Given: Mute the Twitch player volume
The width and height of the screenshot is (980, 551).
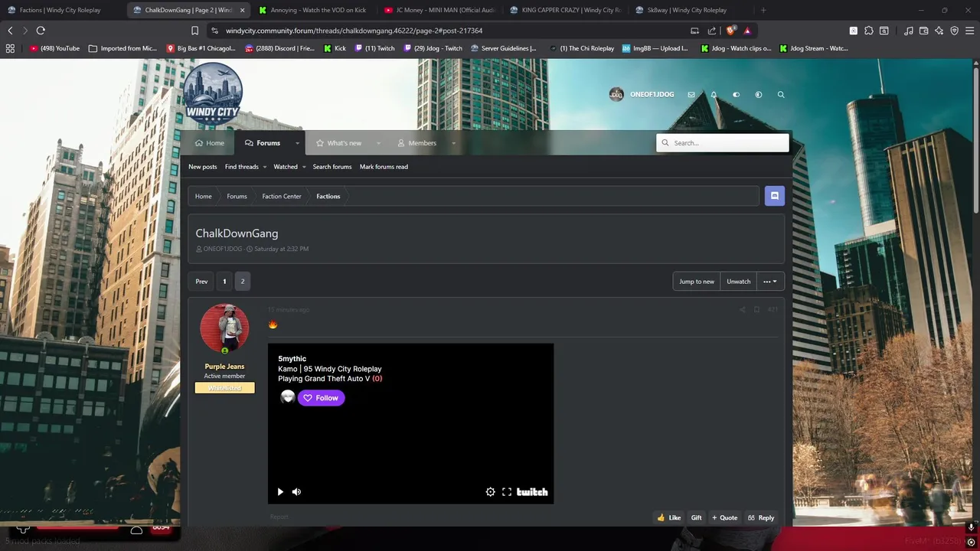Looking at the screenshot, I should (x=297, y=492).
